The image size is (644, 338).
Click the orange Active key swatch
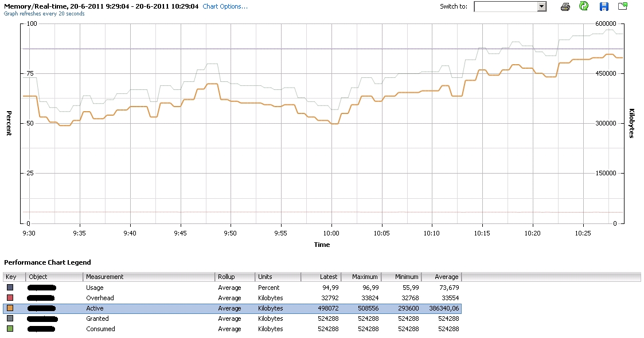(x=10, y=308)
